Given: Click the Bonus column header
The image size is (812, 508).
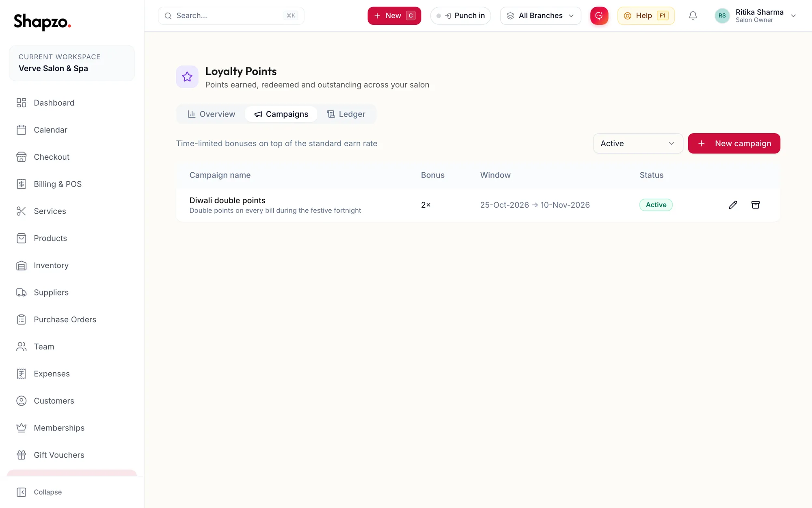Looking at the screenshot, I should 432,175.
